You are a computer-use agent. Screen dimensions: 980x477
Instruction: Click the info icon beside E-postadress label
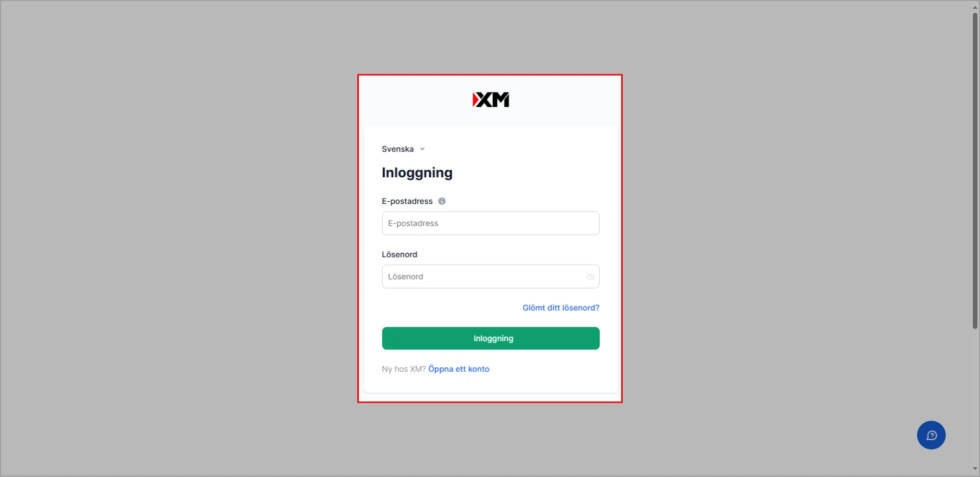[442, 201]
